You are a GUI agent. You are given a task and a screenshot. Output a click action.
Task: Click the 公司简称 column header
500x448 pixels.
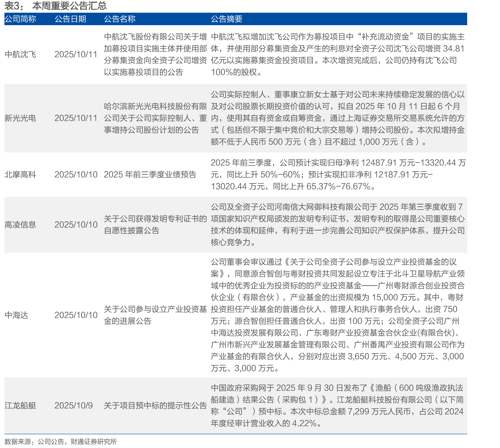tap(21, 19)
